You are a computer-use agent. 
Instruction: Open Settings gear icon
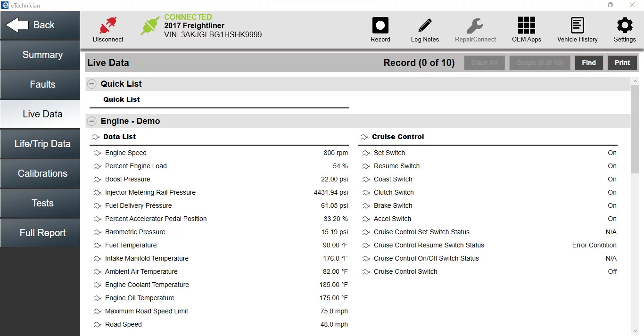625,25
